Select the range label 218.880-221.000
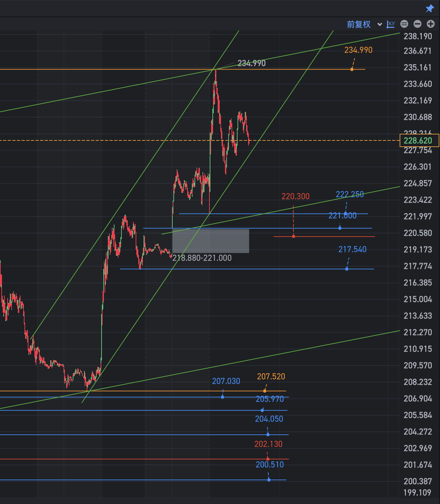This screenshot has height=504, width=440. click(202, 258)
